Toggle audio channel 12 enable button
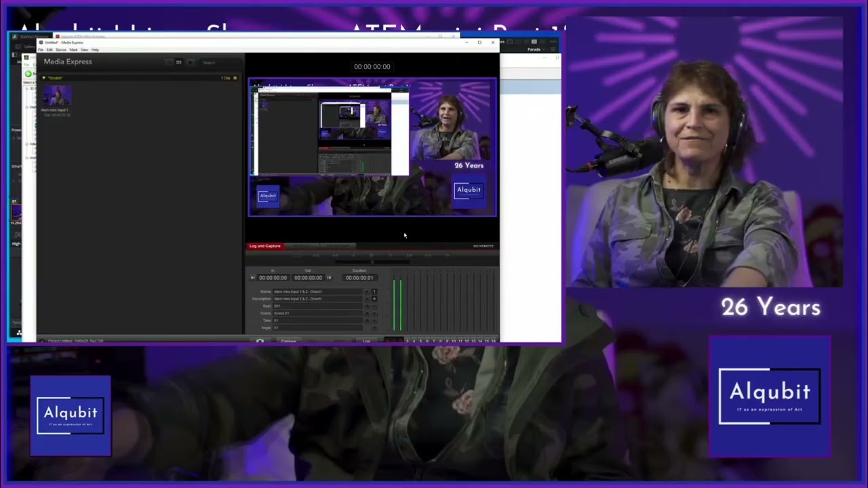Viewport: 868px width, 488px height. (467, 341)
